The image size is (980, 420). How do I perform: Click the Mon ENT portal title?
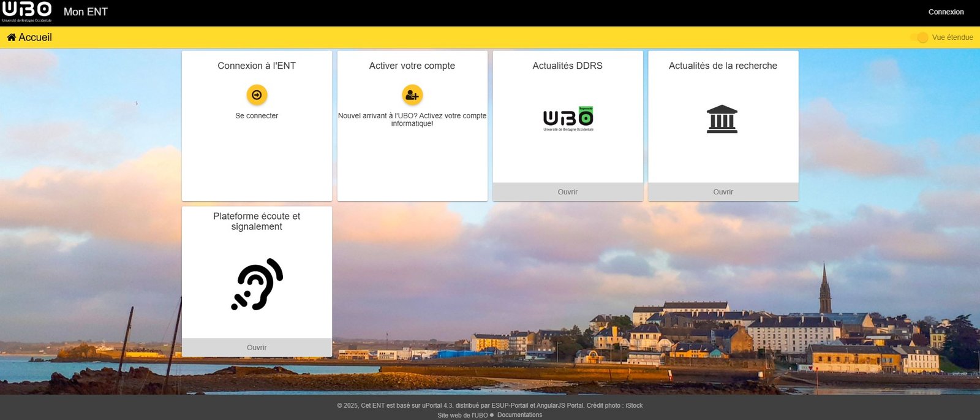point(86,12)
